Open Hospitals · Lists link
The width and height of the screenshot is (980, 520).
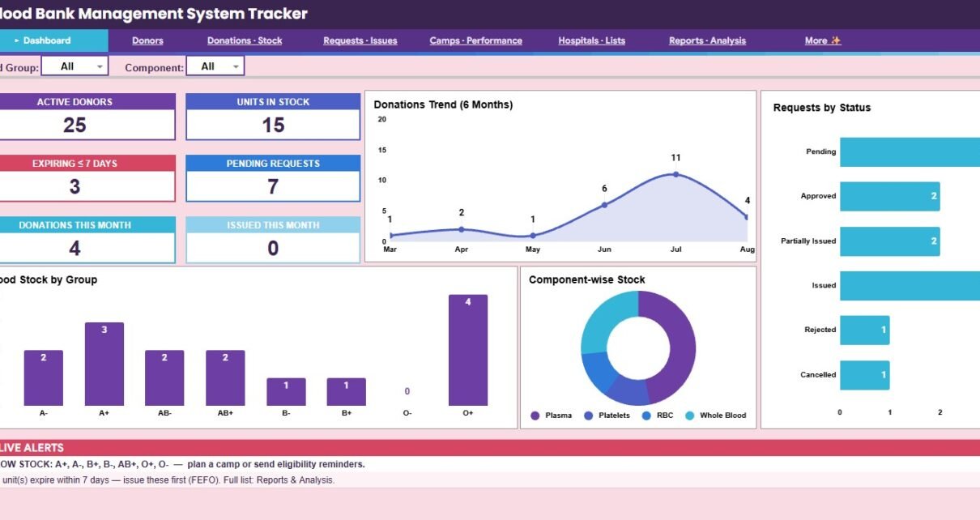pos(592,40)
